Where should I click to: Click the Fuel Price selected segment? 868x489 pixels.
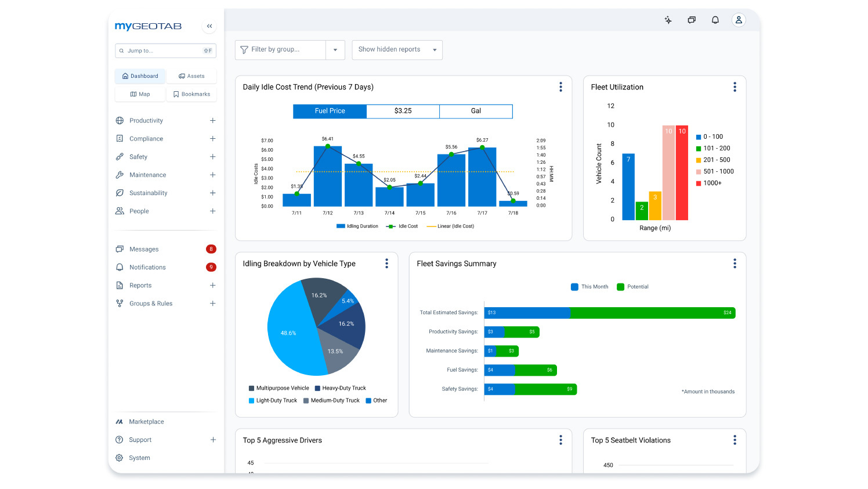coord(330,111)
